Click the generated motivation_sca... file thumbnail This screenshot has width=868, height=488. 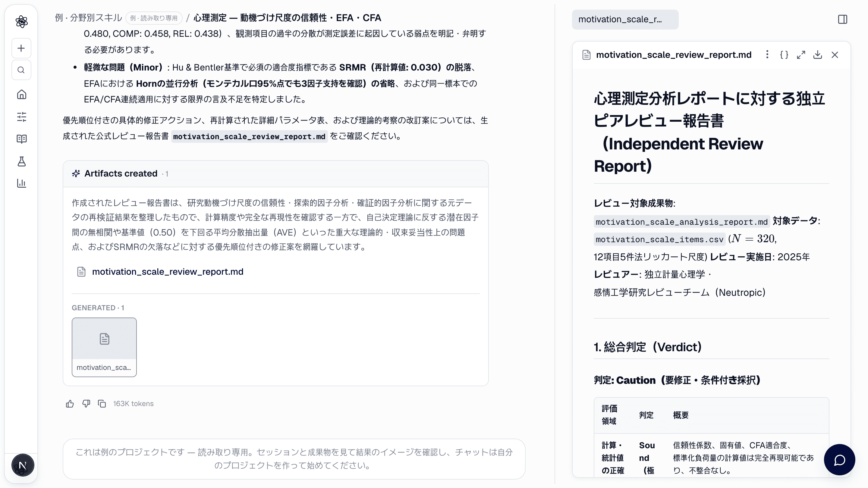[104, 347]
